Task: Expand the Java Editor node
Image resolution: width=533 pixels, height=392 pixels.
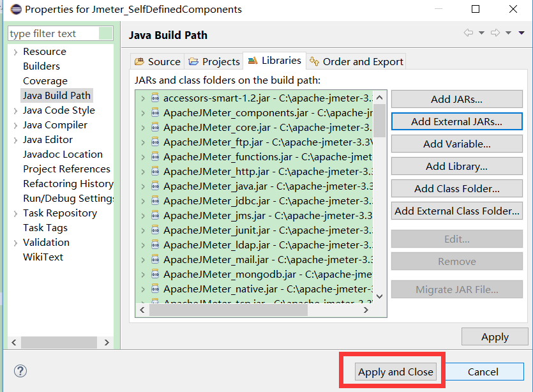Action: click(x=15, y=140)
